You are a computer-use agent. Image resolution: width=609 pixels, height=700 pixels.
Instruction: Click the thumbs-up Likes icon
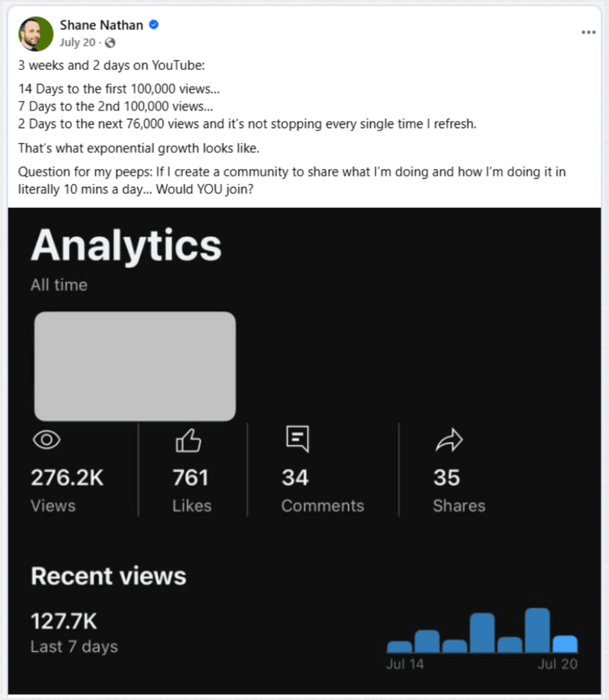[x=188, y=441]
